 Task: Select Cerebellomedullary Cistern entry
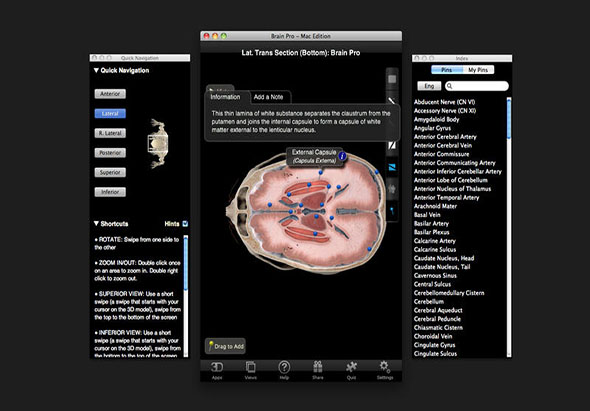pos(449,293)
